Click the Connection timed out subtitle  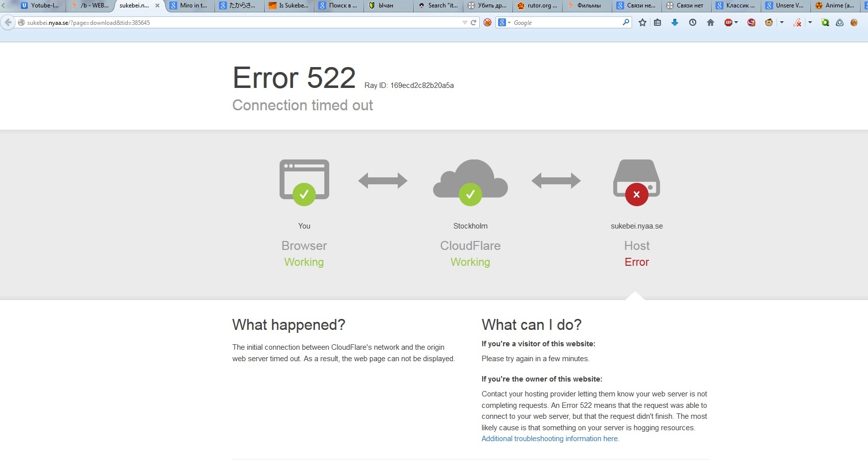tap(302, 105)
